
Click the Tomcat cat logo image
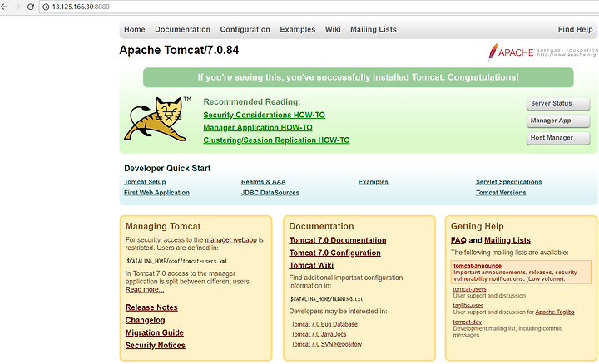[158, 119]
